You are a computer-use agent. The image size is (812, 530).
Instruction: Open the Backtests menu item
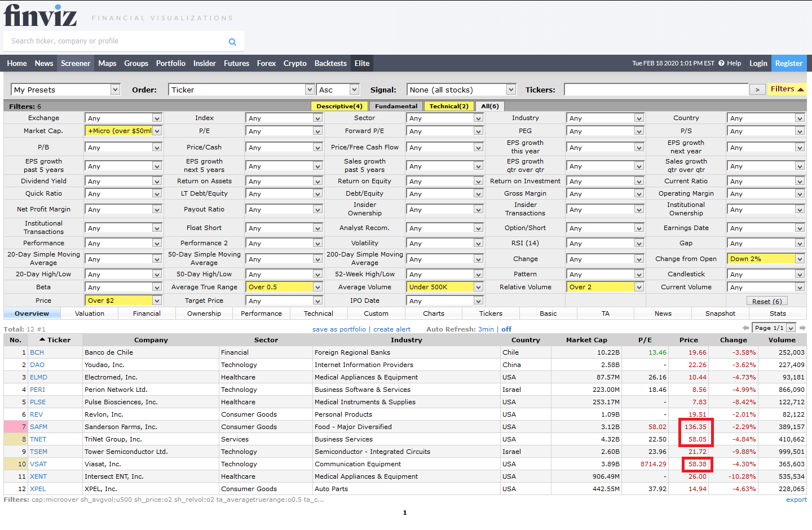[x=330, y=63]
